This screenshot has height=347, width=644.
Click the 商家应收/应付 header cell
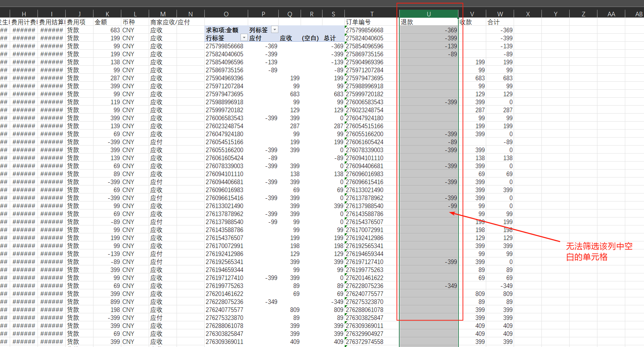[x=170, y=22]
